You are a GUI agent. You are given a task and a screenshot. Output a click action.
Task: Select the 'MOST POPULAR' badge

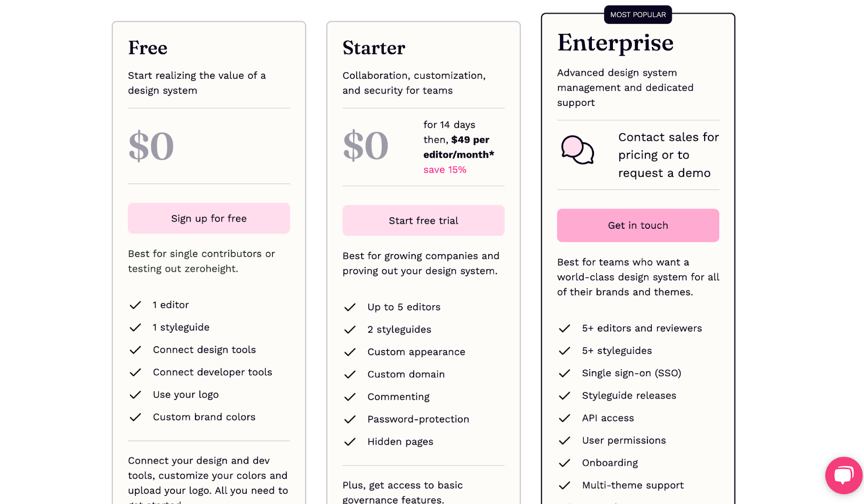(638, 15)
